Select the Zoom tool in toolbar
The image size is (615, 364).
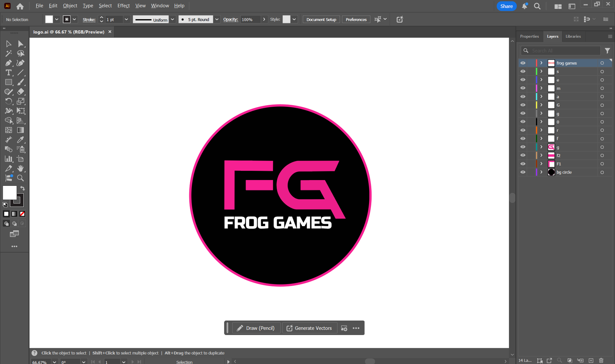click(x=21, y=178)
